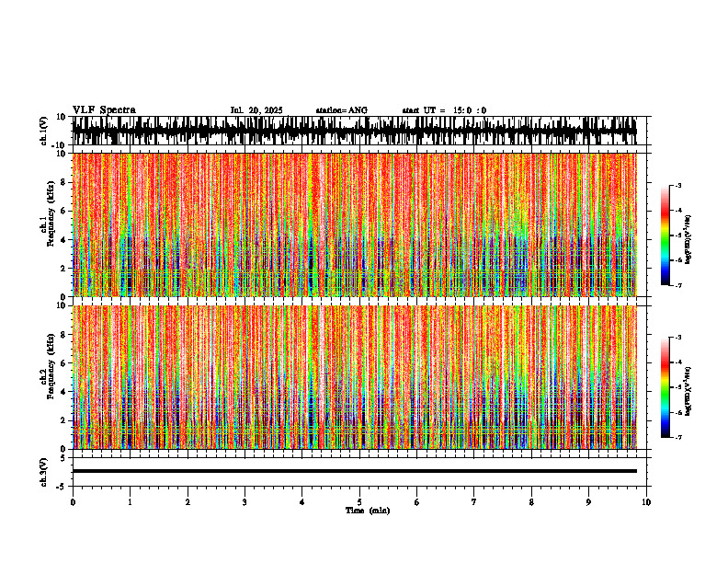Click time axis tick label "1"
This screenshot has width=728, height=563.
click(x=130, y=502)
